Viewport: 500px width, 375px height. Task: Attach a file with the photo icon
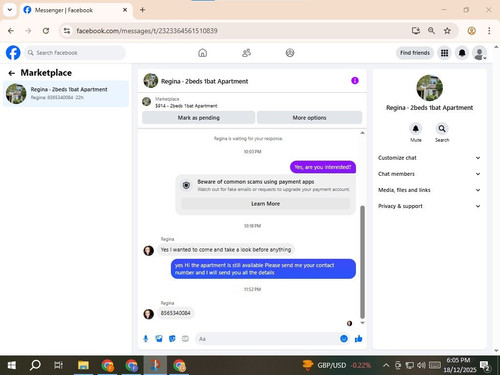coord(159,339)
